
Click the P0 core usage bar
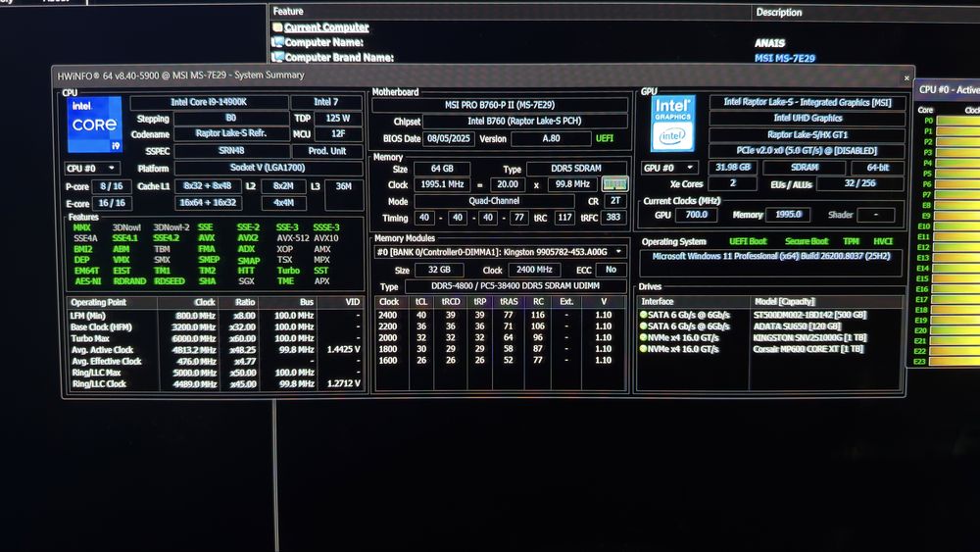click(957, 121)
